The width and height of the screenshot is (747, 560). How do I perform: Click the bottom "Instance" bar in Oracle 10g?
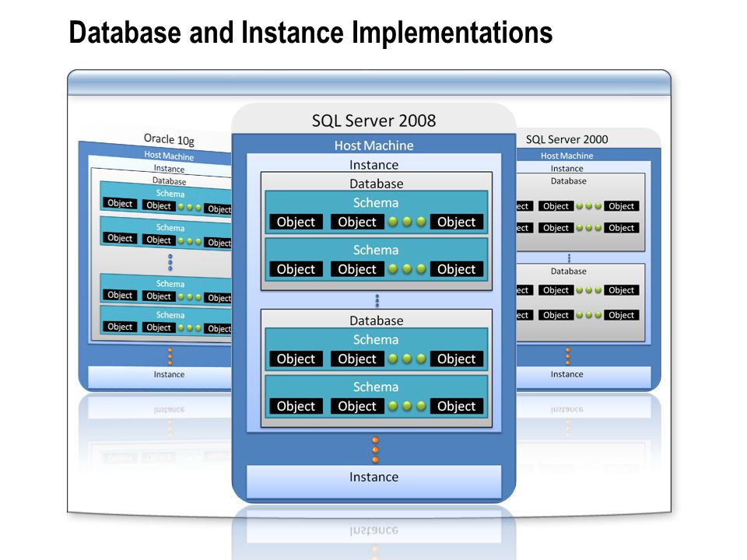[160, 376]
